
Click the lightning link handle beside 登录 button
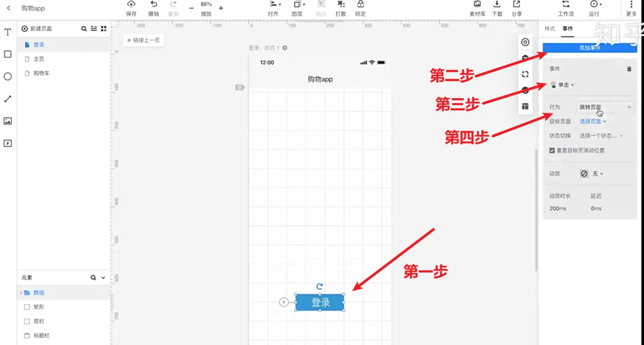click(284, 302)
